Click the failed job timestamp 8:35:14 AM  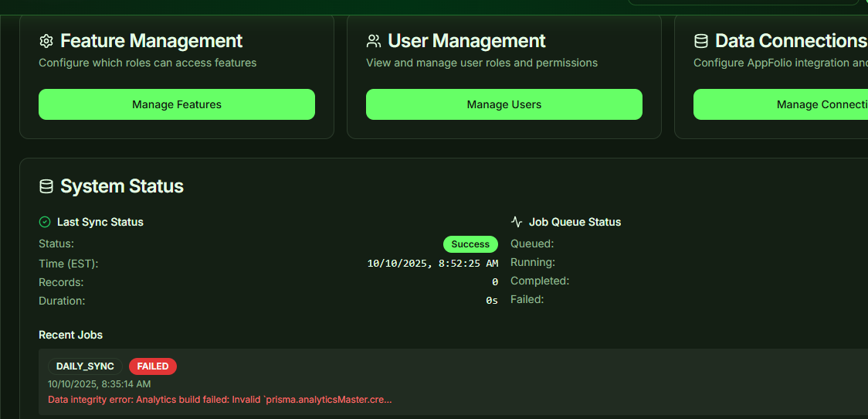99,383
